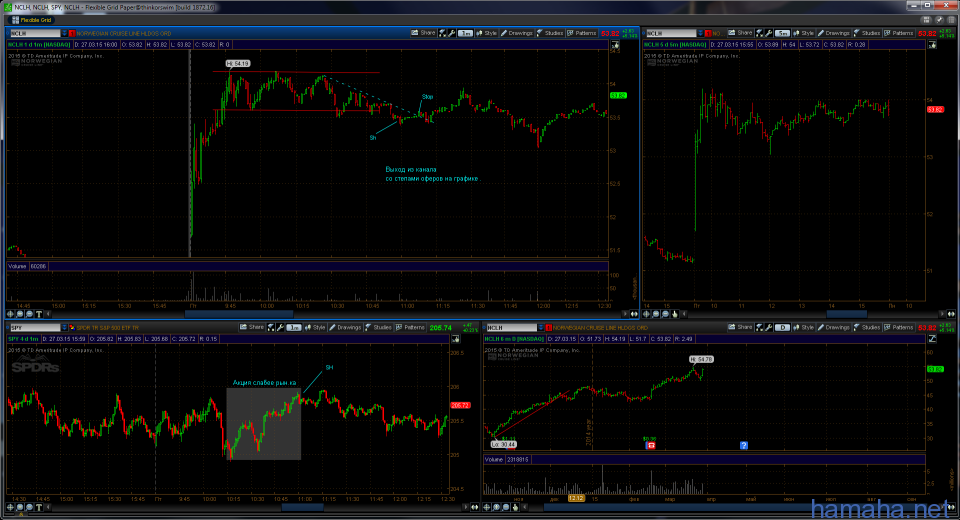
Task: Click NCLH symbol field in top-right 5m chart
Action: click(671, 33)
